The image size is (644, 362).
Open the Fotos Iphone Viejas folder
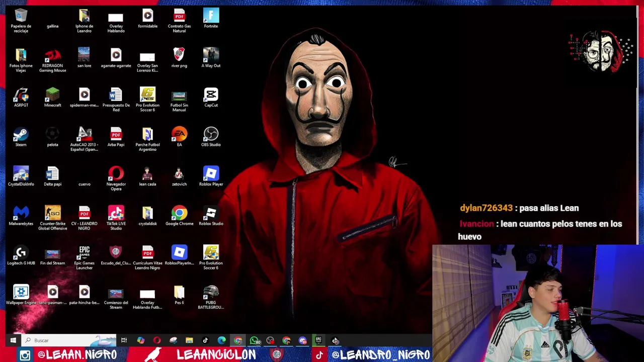21,60
